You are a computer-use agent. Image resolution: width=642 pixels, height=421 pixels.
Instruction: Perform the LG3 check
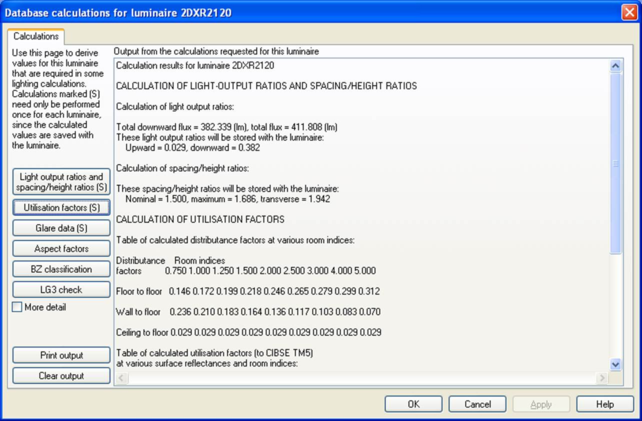point(61,290)
